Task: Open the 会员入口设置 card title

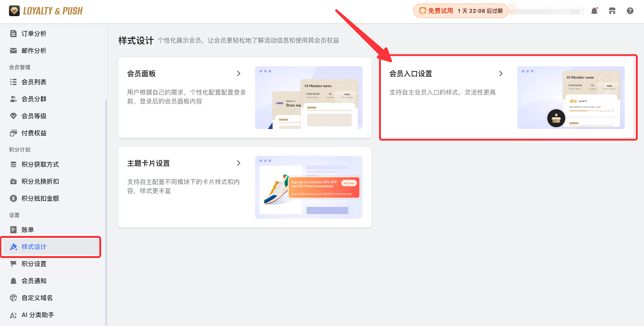Action: (411, 74)
